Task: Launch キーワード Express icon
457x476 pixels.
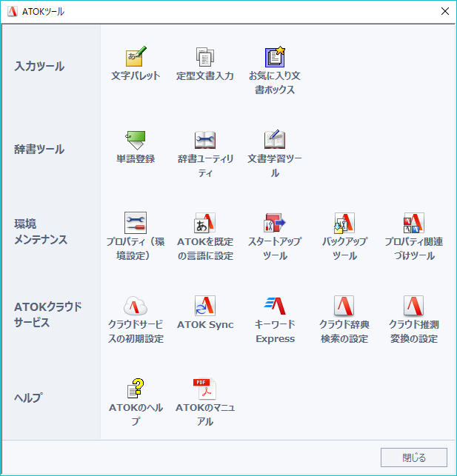Action: (x=275, y=306)
